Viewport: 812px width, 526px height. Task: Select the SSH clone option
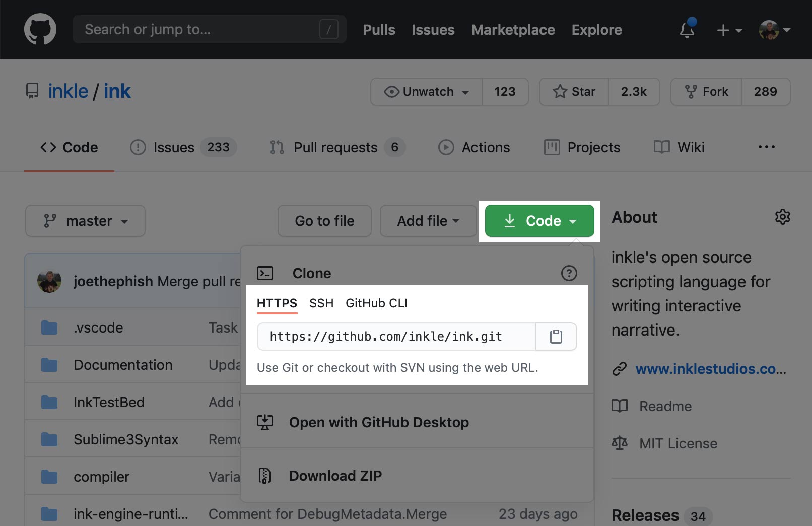[321, 303]
